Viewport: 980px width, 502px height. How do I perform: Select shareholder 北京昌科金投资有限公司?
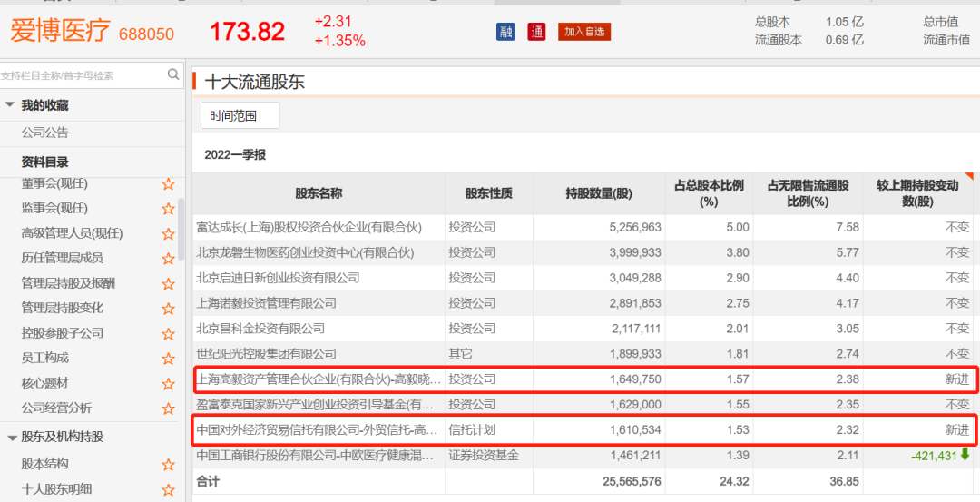coord(260,329)
